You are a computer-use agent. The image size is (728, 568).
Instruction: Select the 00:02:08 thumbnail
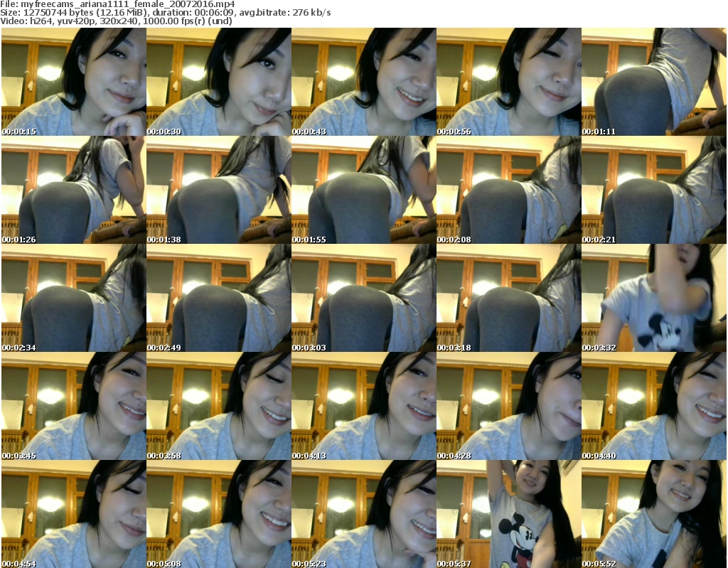coord(509,190)
